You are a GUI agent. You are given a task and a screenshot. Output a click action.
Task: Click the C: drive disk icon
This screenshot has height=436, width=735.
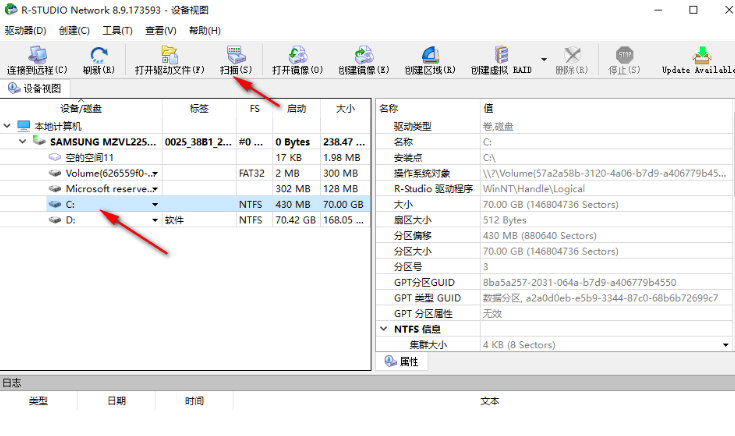click(55, 204)
